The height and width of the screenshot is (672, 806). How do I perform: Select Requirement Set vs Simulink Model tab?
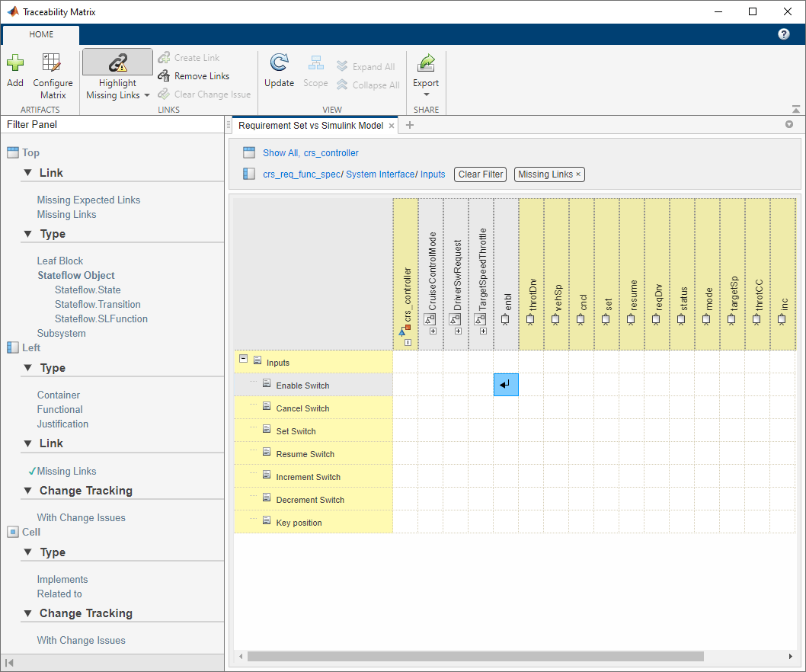(x=310, y=126)
